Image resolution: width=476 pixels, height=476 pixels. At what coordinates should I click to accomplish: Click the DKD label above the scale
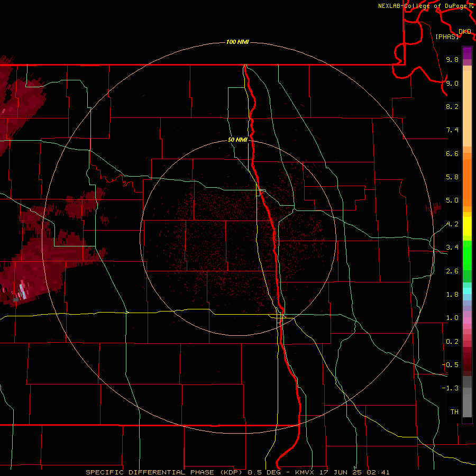point(465,32)
